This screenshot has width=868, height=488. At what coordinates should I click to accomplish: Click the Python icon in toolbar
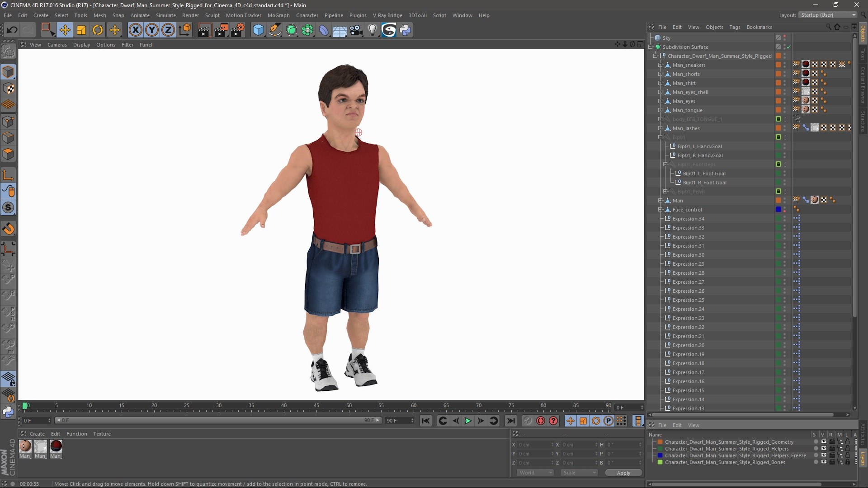pos(405,30)
